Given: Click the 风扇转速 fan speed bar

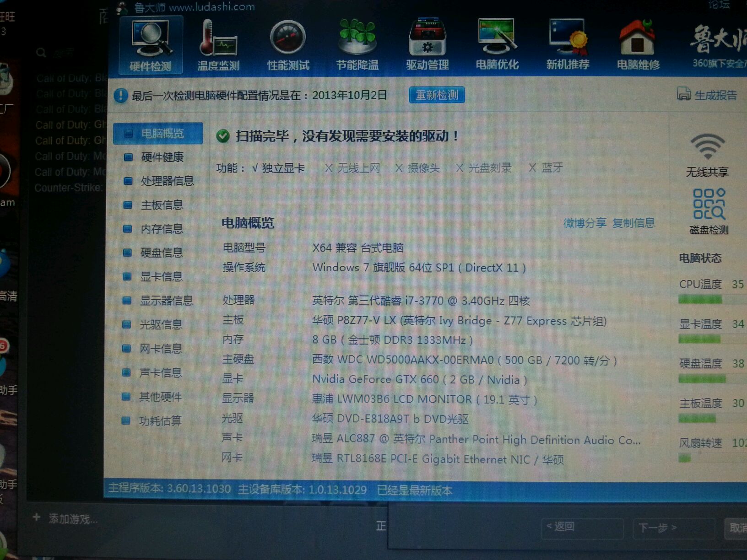Looking at the screenshot, I should (685, 458).
